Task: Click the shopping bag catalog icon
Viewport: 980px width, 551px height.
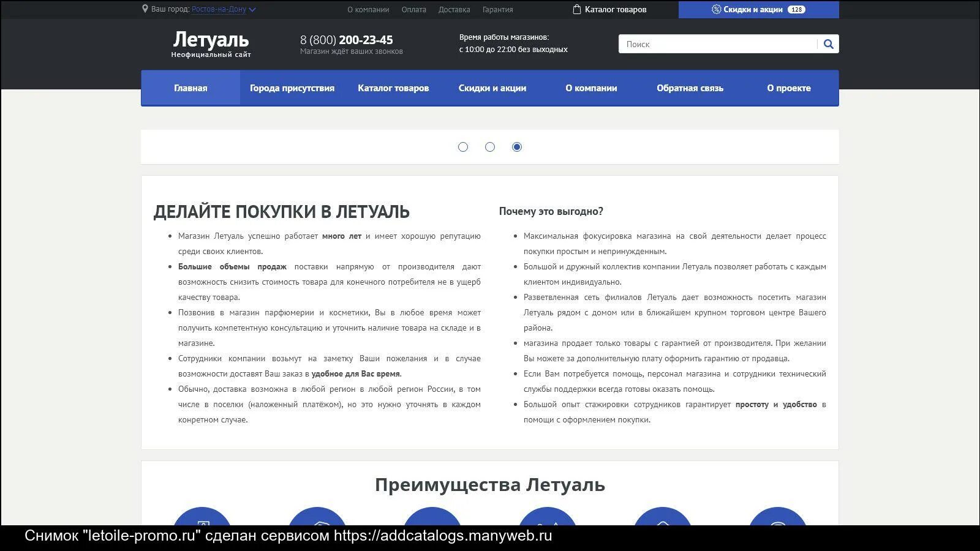Action: pyautogui.click(x=576, y=9)
